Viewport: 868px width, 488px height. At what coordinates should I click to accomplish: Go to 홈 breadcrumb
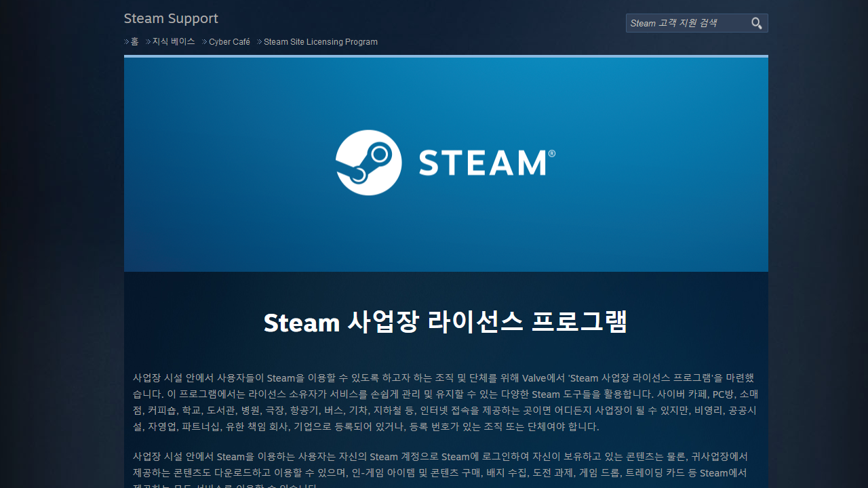pyautogui.click(x=134, y=42)
